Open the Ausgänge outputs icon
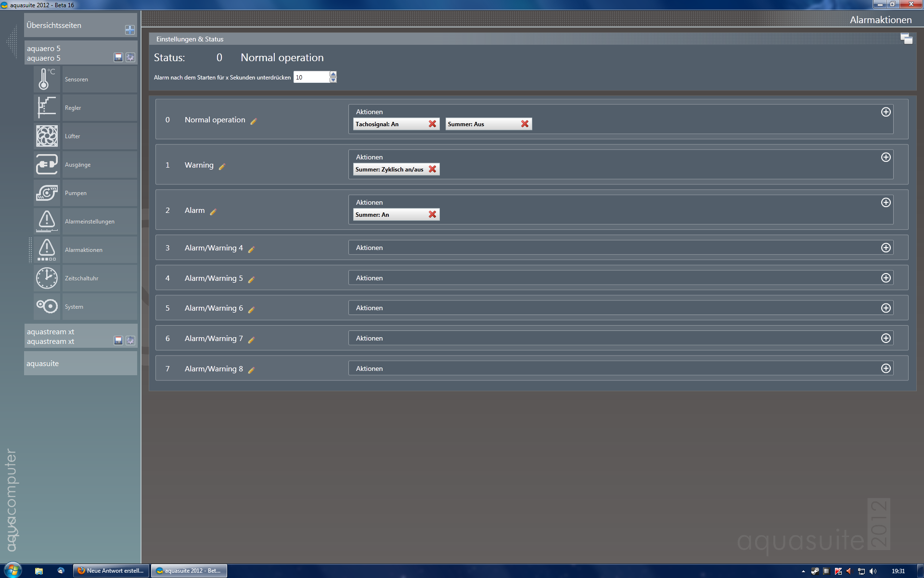Viewport: 924px width, 578px height. pos(47,164)
